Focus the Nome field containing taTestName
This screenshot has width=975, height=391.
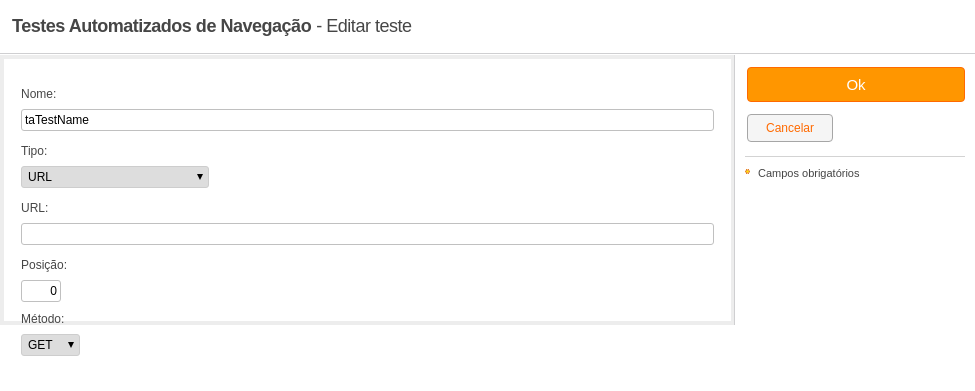[x=367, y=120]
